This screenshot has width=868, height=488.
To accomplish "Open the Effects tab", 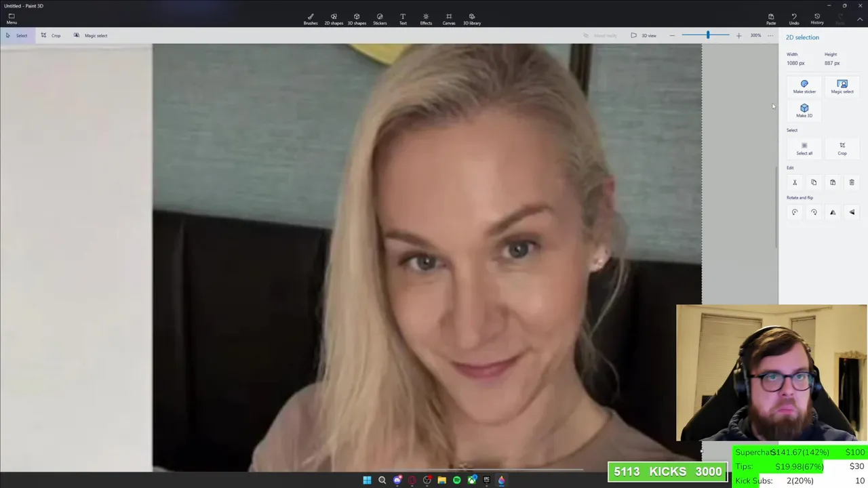I will coord(426,19).
